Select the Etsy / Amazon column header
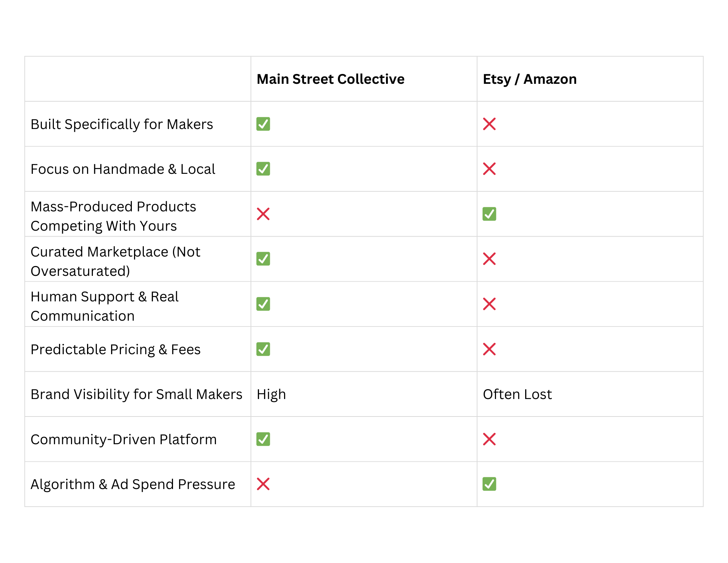Image resolution: width=728 pixels, height=563 pixels. click(530, 79)
